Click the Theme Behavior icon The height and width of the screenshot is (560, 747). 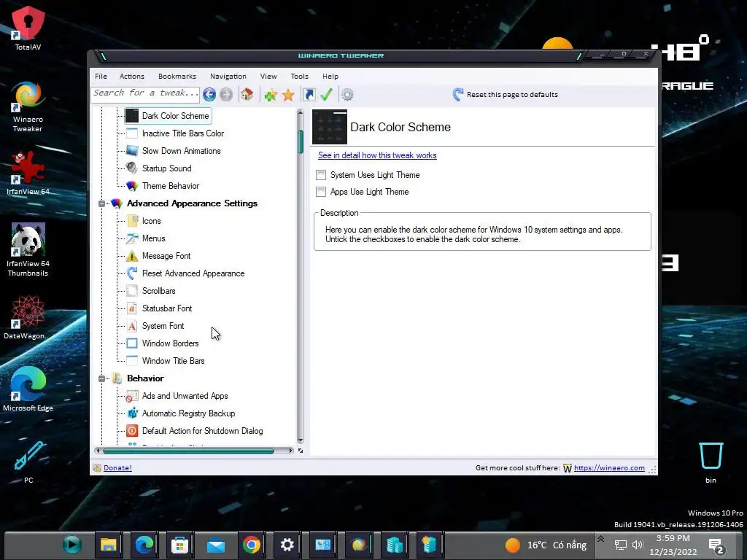click(132, 186)
